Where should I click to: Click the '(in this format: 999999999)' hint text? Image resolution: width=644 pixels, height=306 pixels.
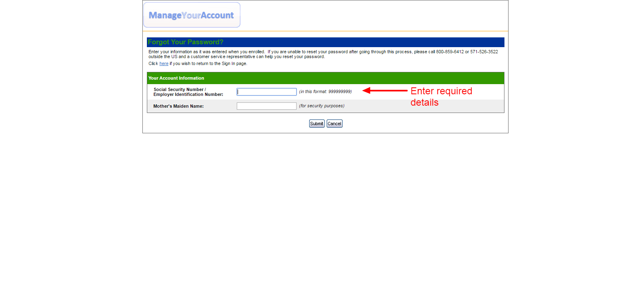click(325, 92)
